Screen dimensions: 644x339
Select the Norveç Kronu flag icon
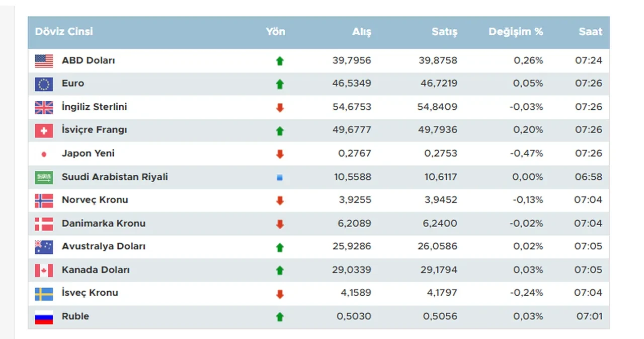[43, 200]
